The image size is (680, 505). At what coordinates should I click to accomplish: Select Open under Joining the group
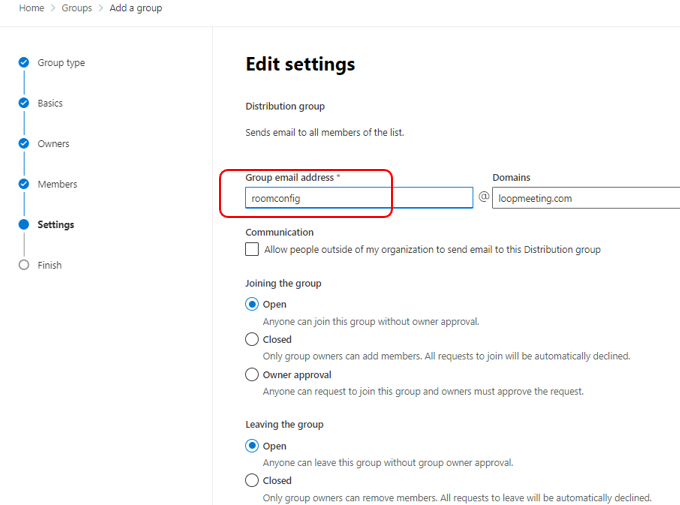tap(252, 304)
